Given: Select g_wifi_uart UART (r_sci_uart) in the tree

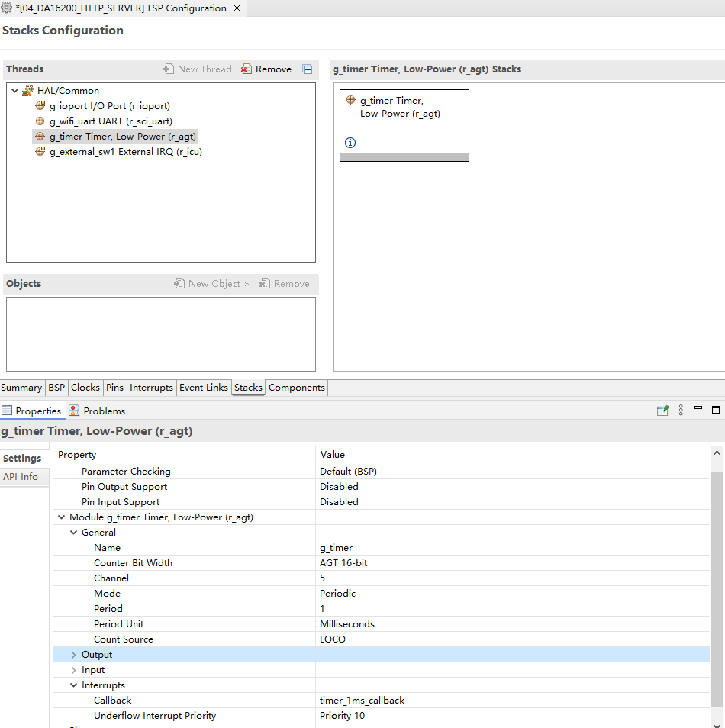Looking at the screenshot, I should pos(111,121).
